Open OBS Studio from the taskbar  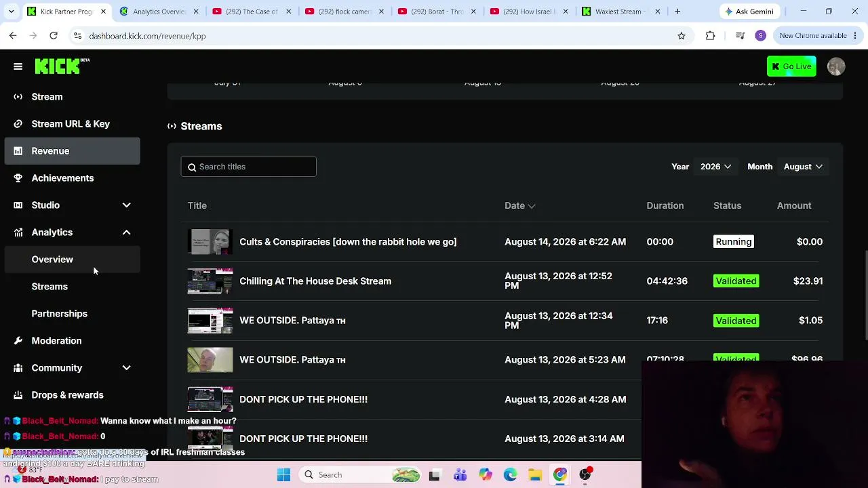click(x=585, y=475)
